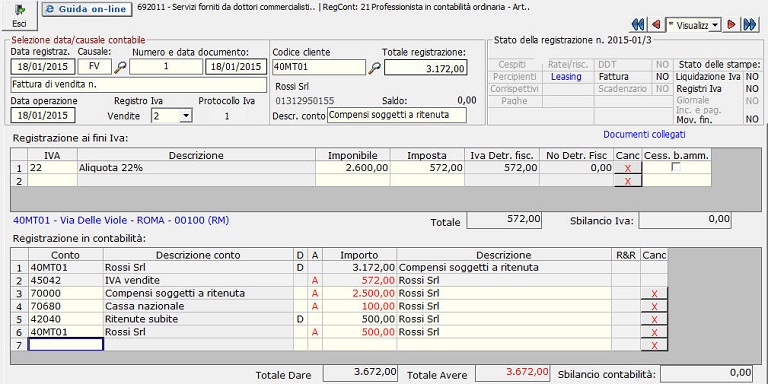Click IVA vendite description cell

tap(198, 281)
